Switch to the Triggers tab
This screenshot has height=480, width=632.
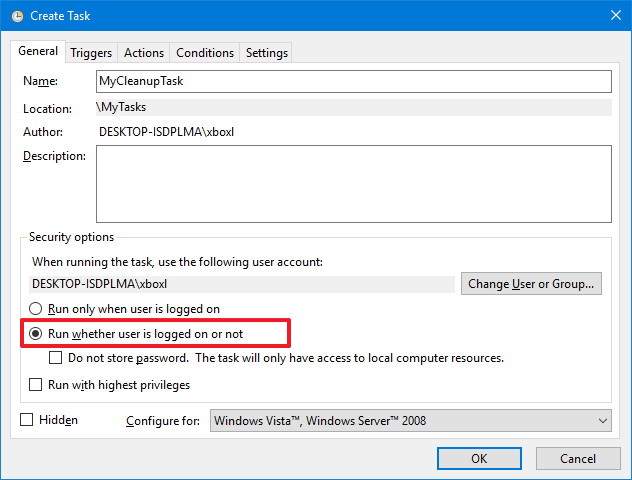pyautogui.click(x=90, y=53)
